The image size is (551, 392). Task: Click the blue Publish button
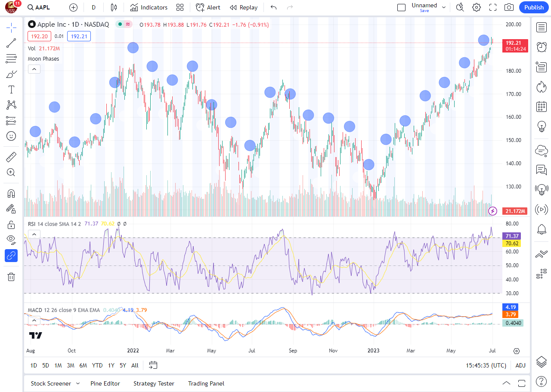tap(534, 7)
